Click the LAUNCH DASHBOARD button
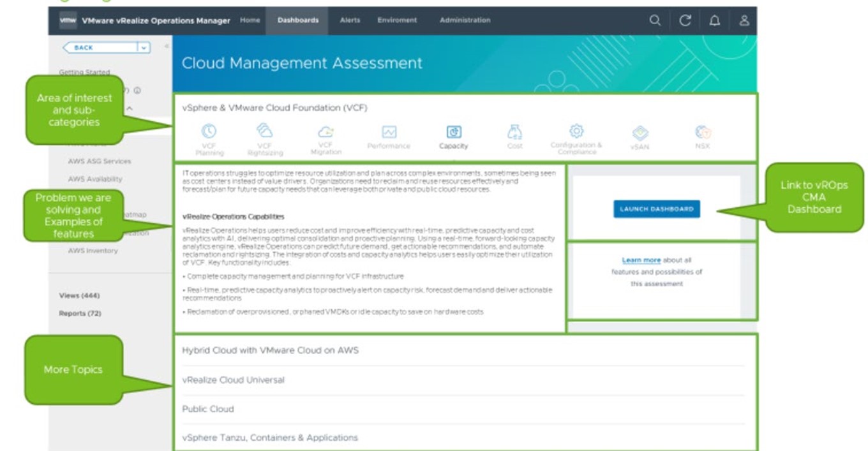Image resolution: width=868 pixels, height=451 pixels. coord(657,209)
